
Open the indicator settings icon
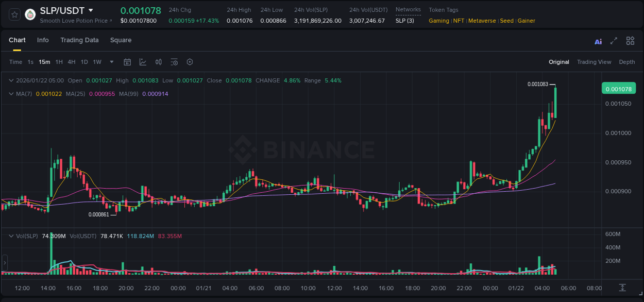tap(174, 62)
